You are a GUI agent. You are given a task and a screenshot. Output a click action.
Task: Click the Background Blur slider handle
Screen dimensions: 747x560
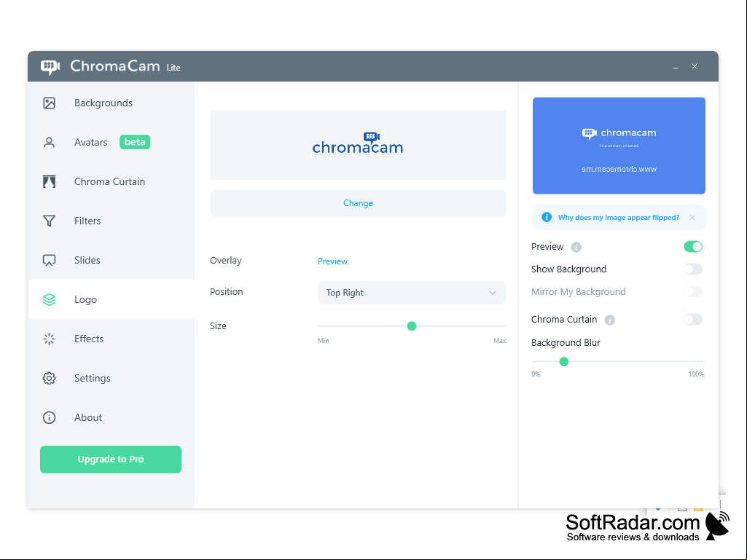tap(564, 362)
